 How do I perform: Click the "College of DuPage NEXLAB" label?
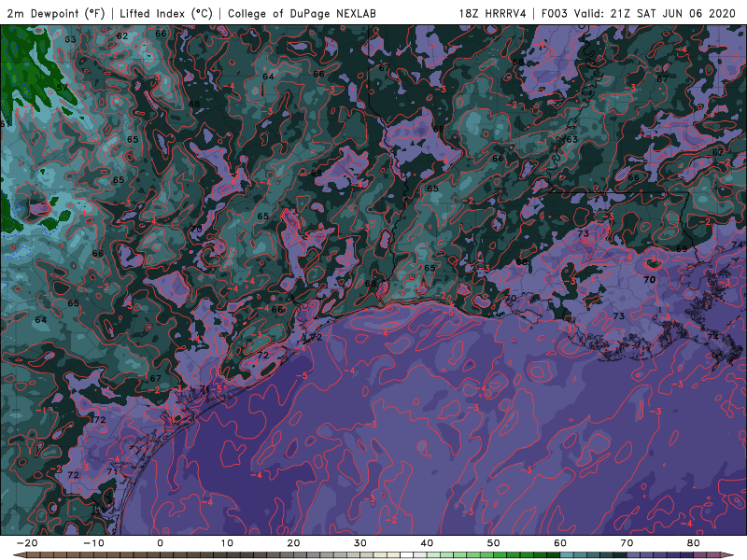(302, 13)
